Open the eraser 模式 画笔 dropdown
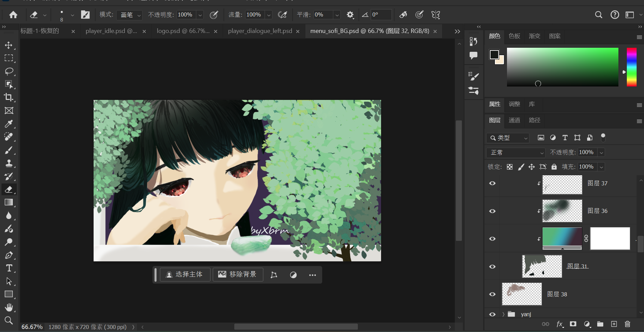 click(130, 15)
